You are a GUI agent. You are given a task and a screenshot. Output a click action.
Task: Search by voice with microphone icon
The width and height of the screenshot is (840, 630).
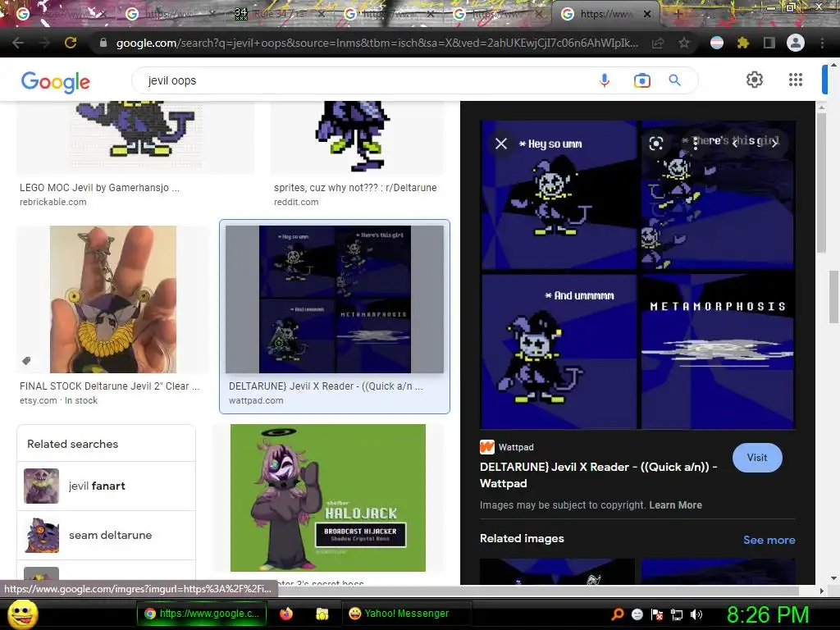(605, 80)
